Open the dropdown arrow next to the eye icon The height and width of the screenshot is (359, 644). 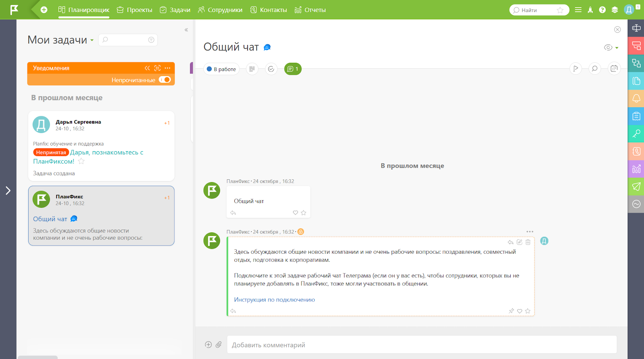(617, 48)
